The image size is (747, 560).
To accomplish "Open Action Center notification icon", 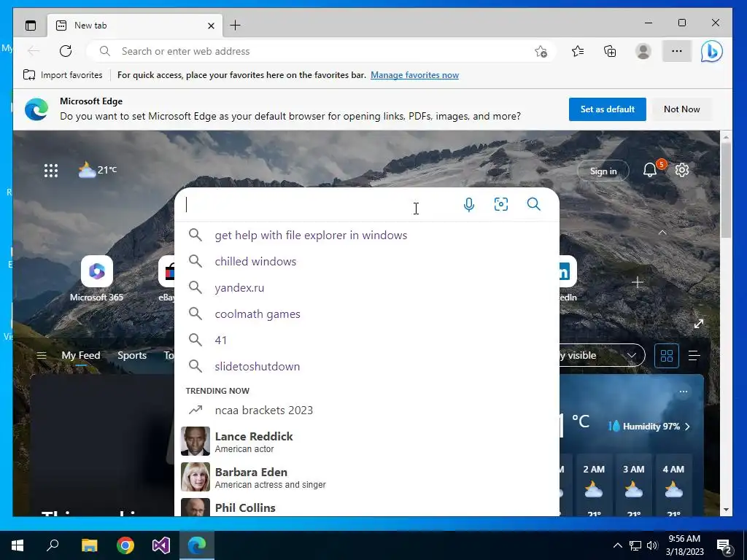I will 724,545.
